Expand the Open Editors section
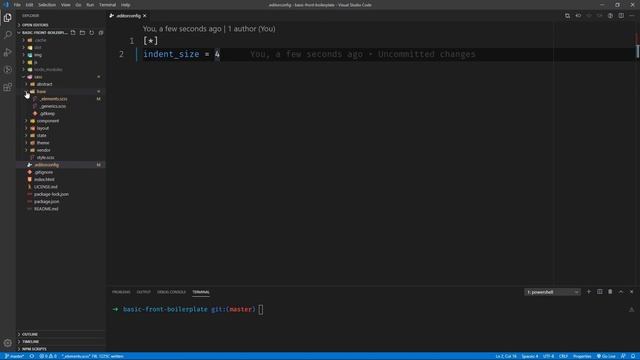640x360 pixels. pos(61,25)
